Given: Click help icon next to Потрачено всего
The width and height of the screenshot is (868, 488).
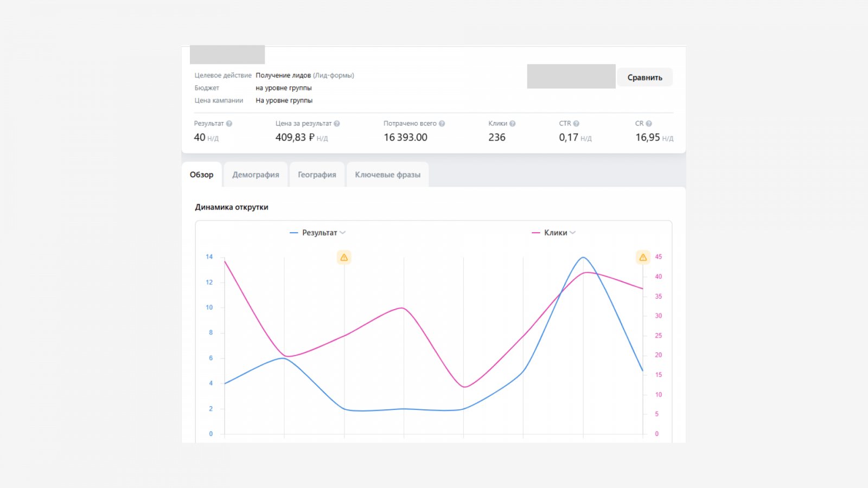Looking at the screenshot, I should click(442, 124).
